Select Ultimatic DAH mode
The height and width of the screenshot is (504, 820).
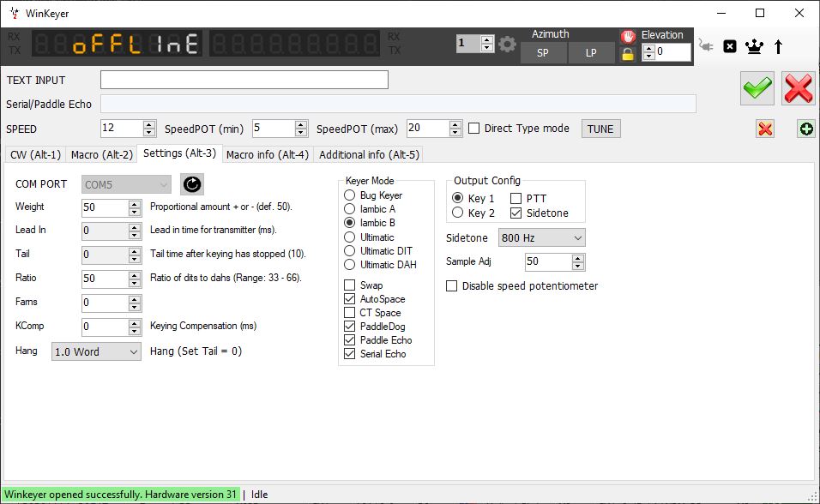pyautogui.click(x=349, y=265)
